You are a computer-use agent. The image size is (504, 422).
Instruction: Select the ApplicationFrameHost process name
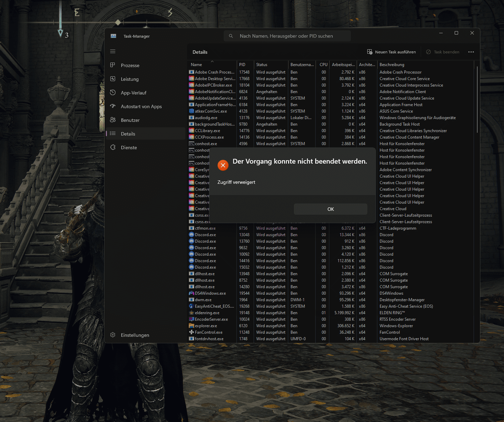point(215,105)
